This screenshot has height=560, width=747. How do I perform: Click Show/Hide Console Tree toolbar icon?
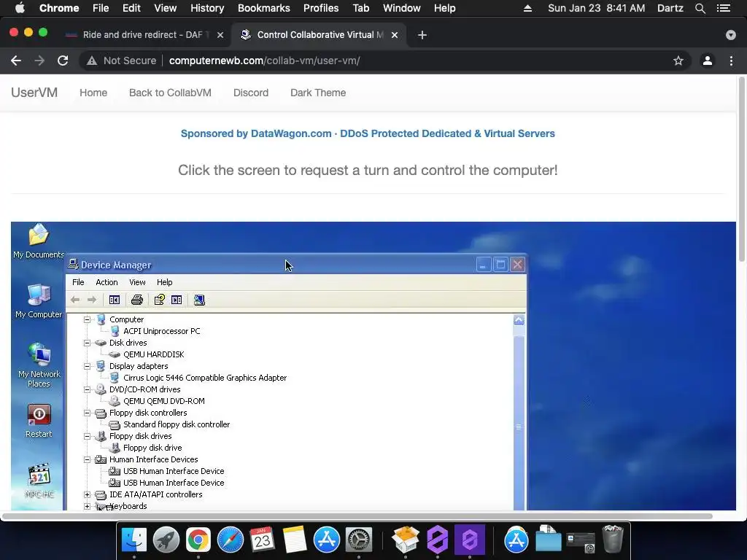(x=115, y=300)
